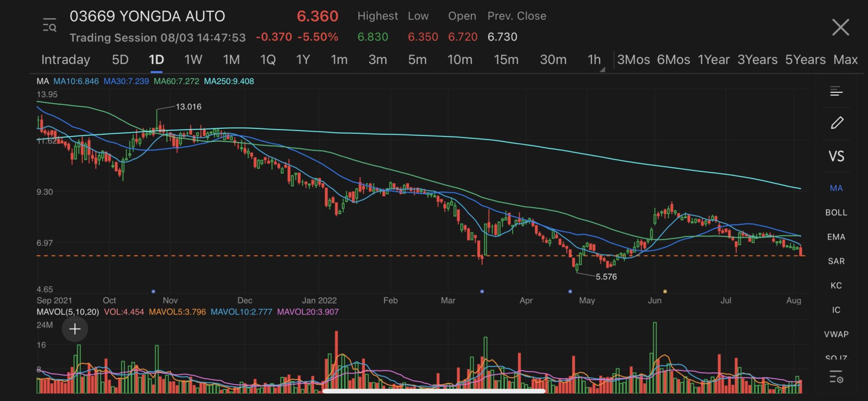This screenshot has width=868, height=401.
Task: Set range to Max
Action: (x=846, y=59)
